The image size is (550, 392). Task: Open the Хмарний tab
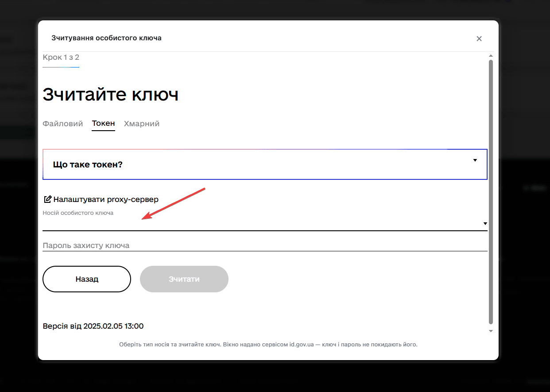(x=142, y=124)
